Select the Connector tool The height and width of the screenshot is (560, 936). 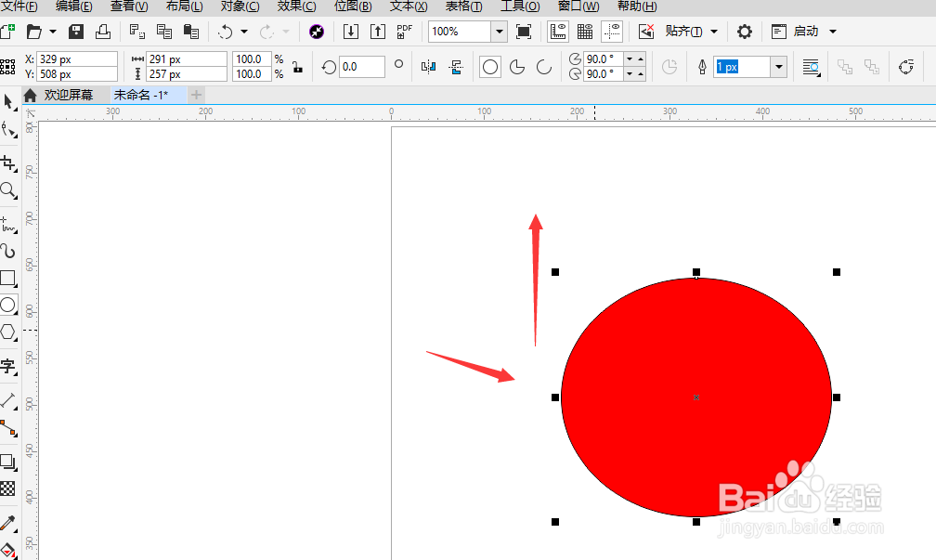[x=8, y=427]
